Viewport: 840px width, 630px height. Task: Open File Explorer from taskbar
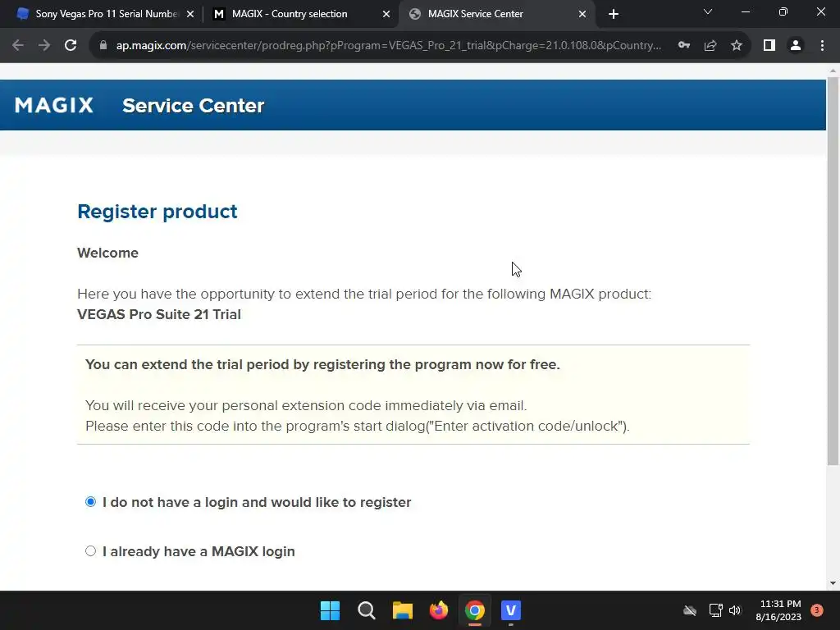point(402,610)
